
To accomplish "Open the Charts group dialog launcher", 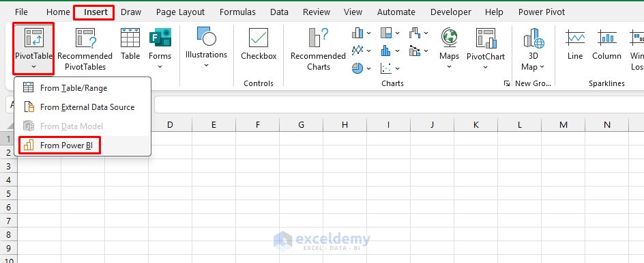I will pos(506,83).
